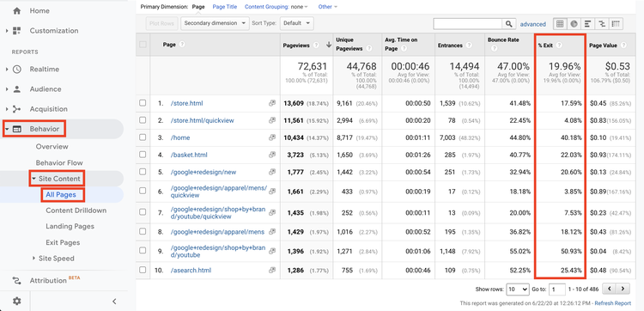644x311 pixels.
Task: Collapse sidebar with the left chevron
Action: pos(114,302)
